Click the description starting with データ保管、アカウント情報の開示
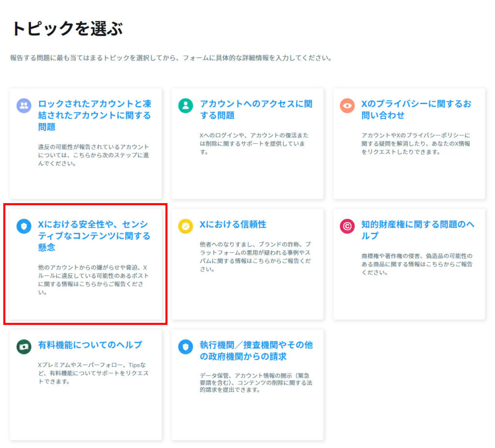This screenshot has width=495, height=448. (x=254, y=382)
